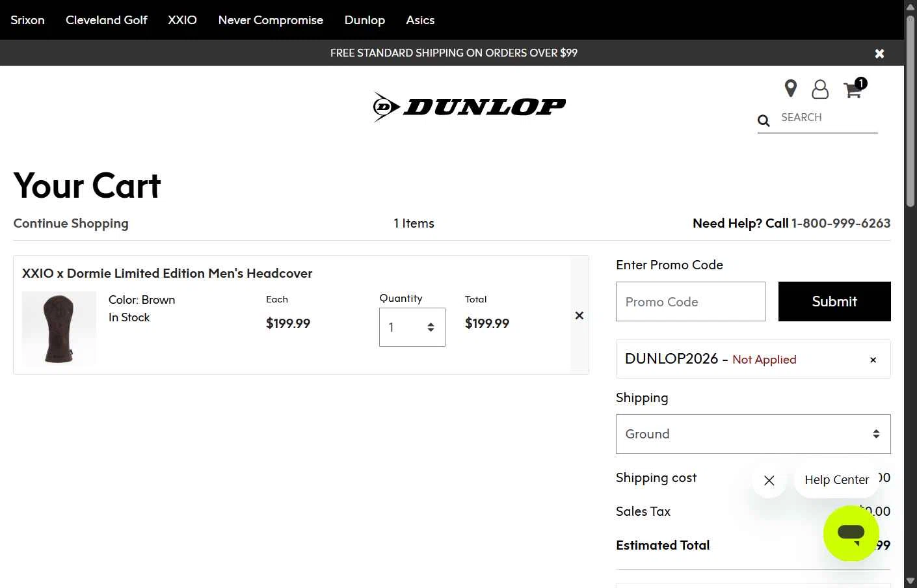Click the Dunlop logo
The height and width of the screenshot is (588, 917).
tap(470, 107)
